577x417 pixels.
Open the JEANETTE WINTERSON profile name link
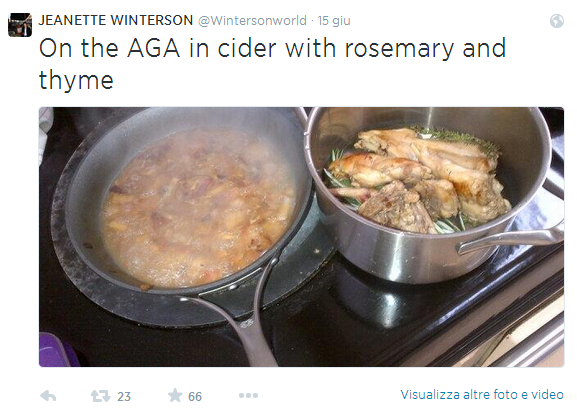[x=116, y=20]
